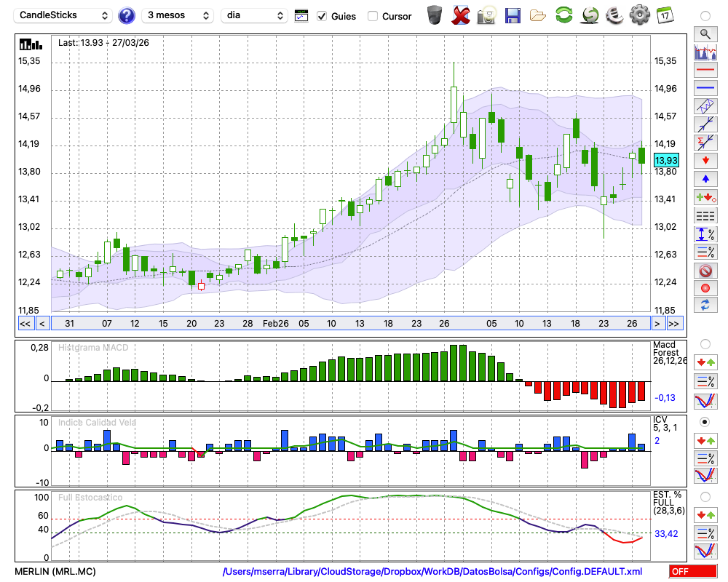Viewport: 728px width, 582px height.
Task: Click the trash can icon in toolbar
Action: (435, 15)
